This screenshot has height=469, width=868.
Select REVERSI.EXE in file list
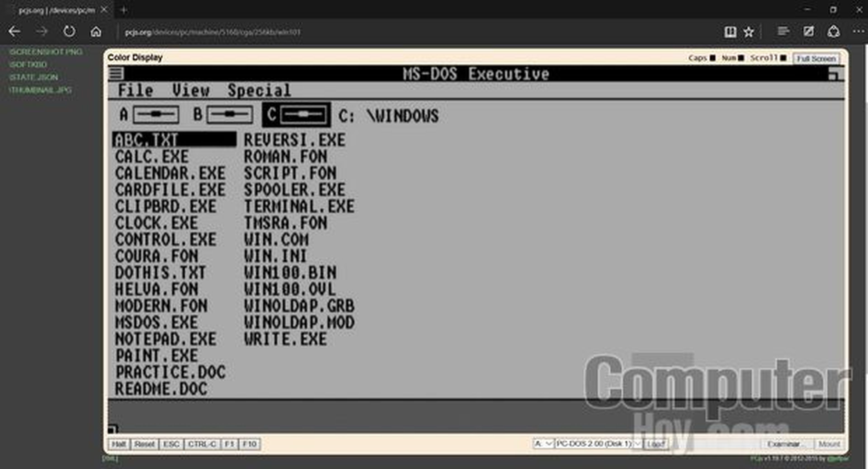295,140
